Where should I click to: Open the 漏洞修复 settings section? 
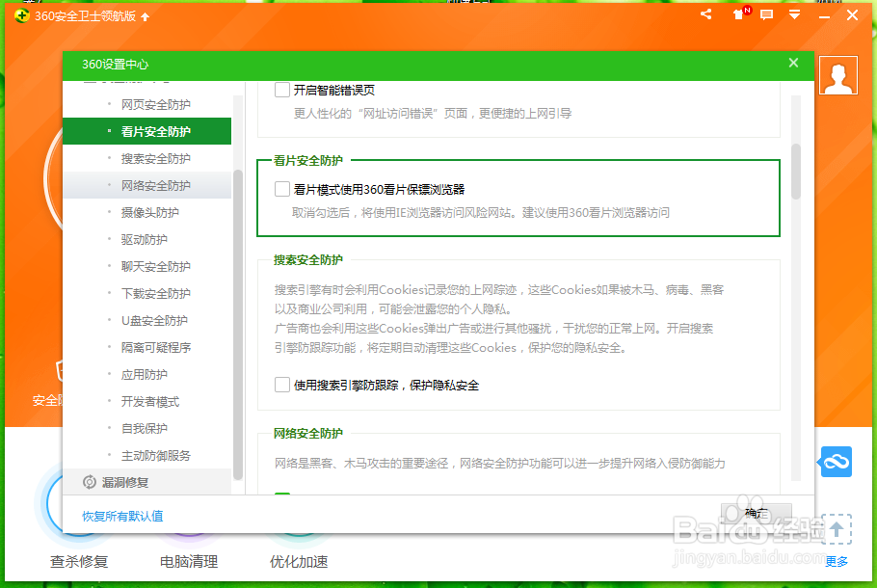147,482
